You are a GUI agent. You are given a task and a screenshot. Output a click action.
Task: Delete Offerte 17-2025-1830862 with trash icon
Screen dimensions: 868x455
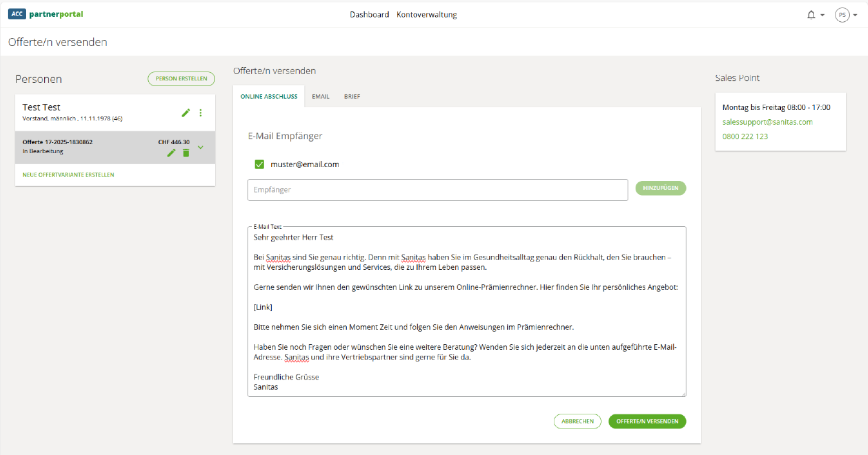(186, 153)
